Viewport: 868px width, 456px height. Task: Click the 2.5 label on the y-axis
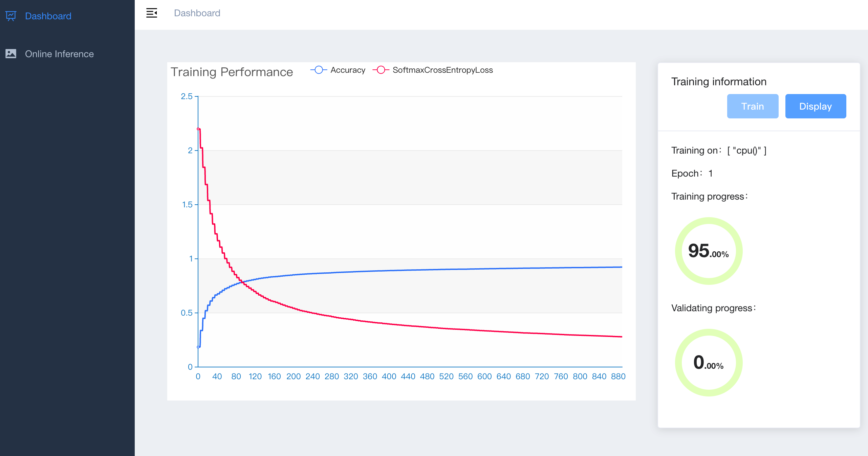tap(187, 96)
